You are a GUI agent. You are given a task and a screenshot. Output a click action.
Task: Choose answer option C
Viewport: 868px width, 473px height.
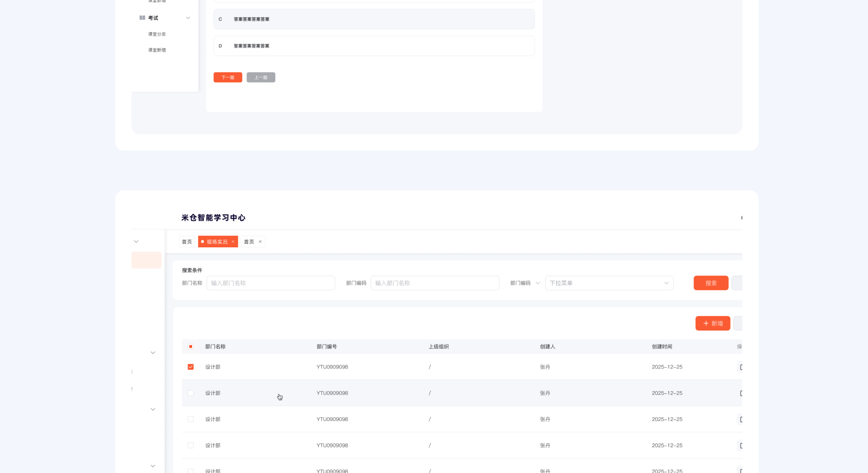(374, 19)
